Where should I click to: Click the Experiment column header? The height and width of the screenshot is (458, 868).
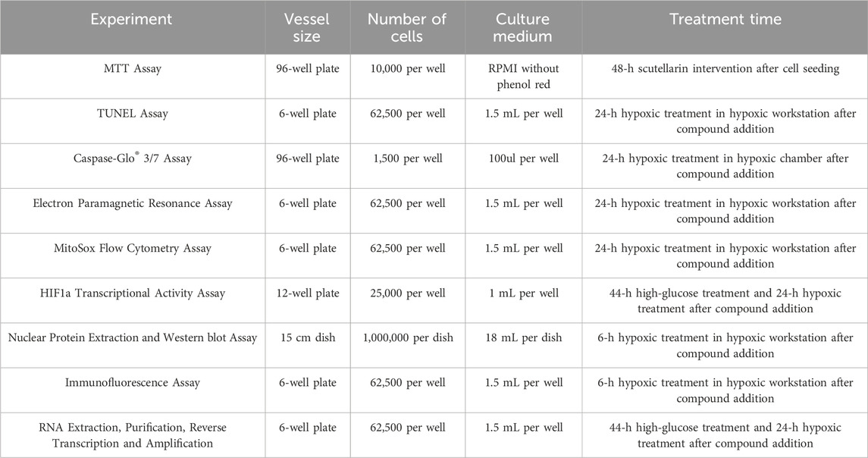(131, 19)
